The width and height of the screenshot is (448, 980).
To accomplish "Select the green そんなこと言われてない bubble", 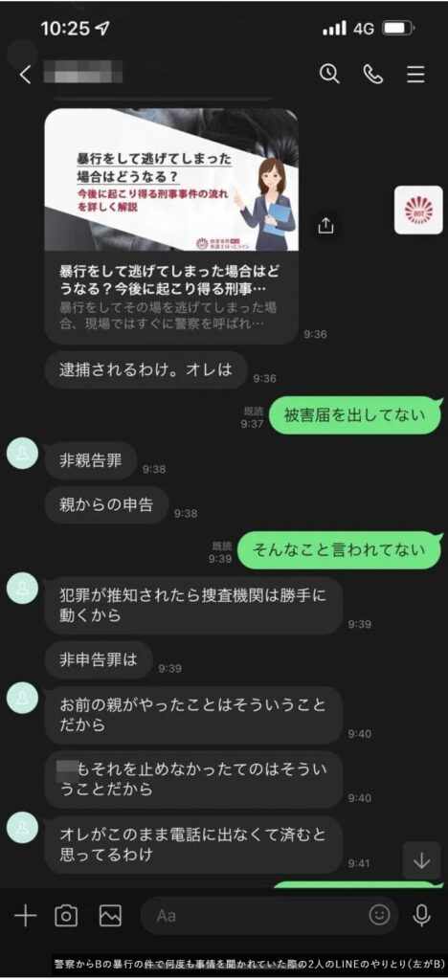I will click(339, 550).
